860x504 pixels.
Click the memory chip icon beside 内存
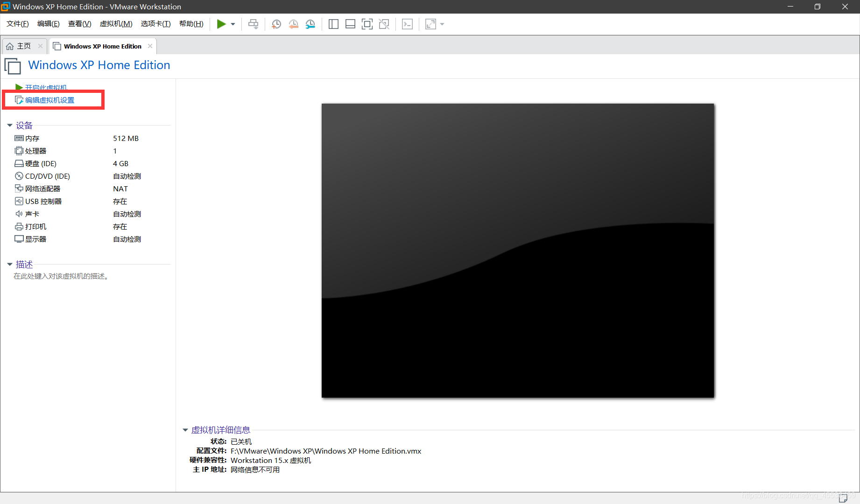point(19,138)
